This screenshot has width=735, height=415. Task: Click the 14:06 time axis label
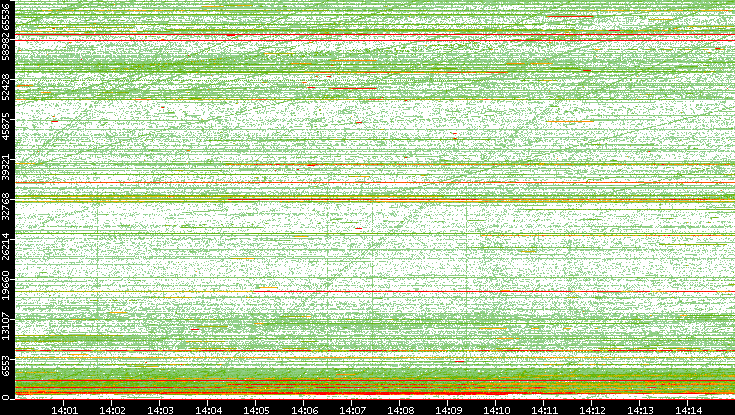(304, 410)
